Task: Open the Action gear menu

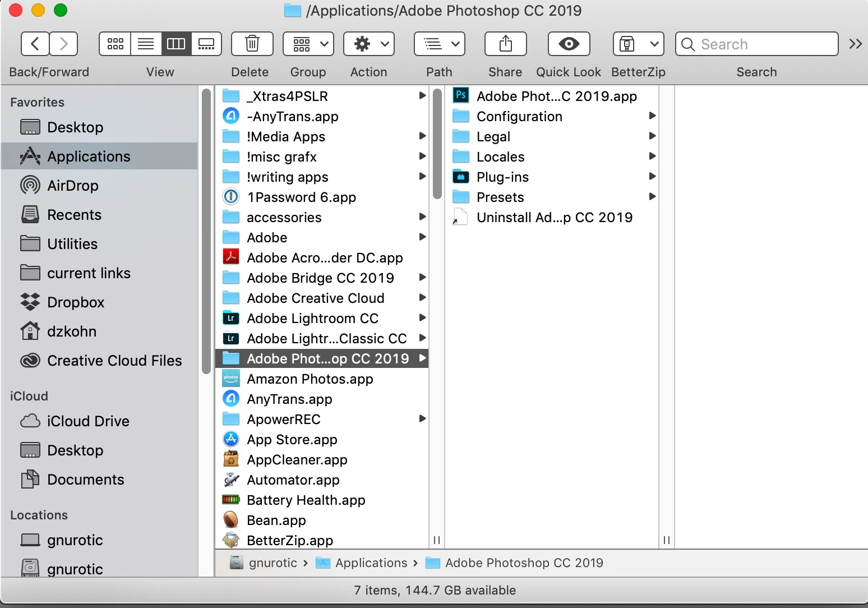Action: pos(369,44)
